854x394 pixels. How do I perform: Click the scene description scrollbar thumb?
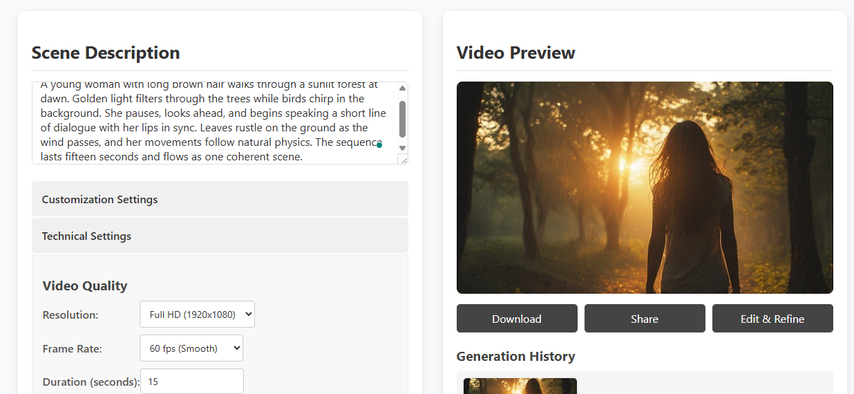pyautogui.click(x=402, y=119)
